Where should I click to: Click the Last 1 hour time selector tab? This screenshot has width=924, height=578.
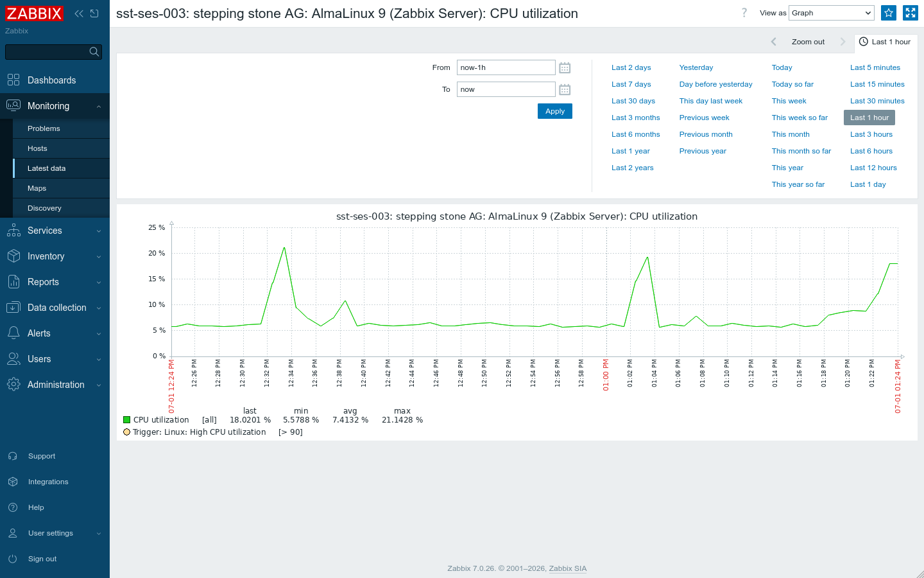pyautogui.click(x=886, y=42)
